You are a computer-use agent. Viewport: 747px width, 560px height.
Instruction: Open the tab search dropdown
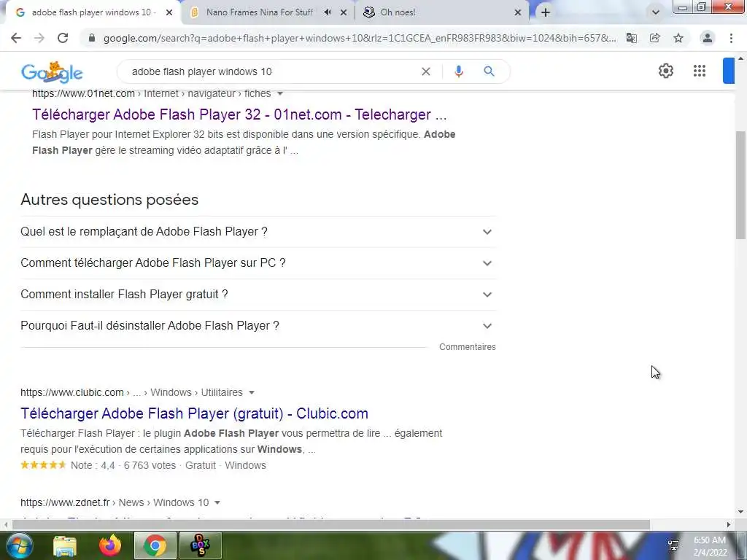tap(656, 12)
